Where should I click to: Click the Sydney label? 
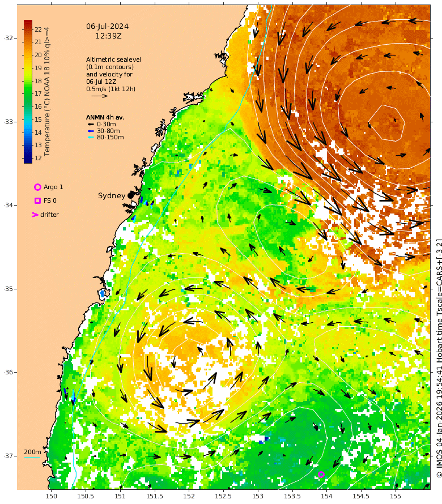112,196
